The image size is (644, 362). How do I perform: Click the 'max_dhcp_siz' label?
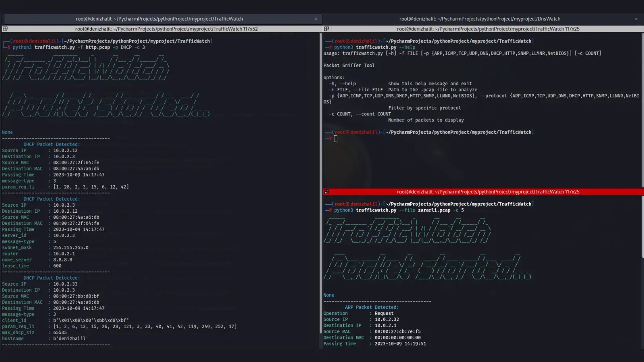point(18,332)
